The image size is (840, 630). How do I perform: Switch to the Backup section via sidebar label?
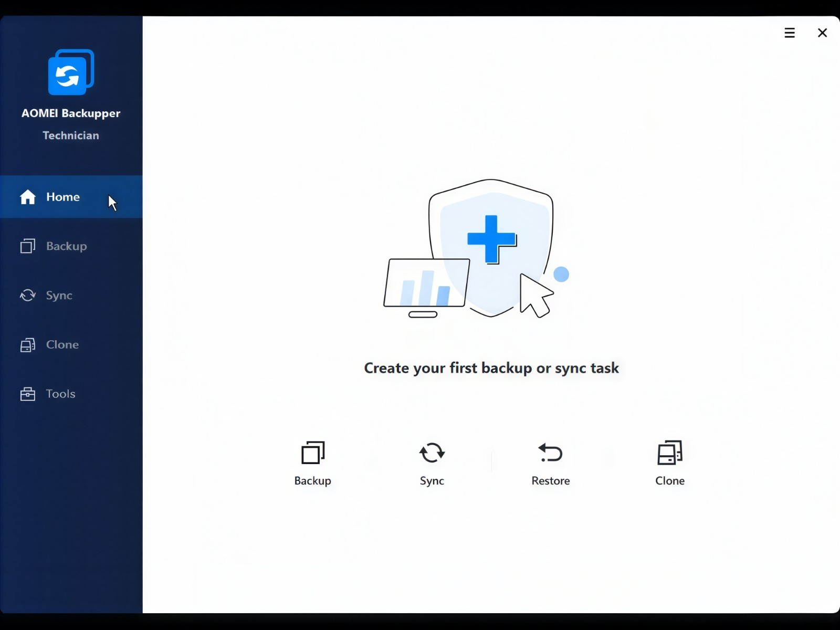coord(67,246)
